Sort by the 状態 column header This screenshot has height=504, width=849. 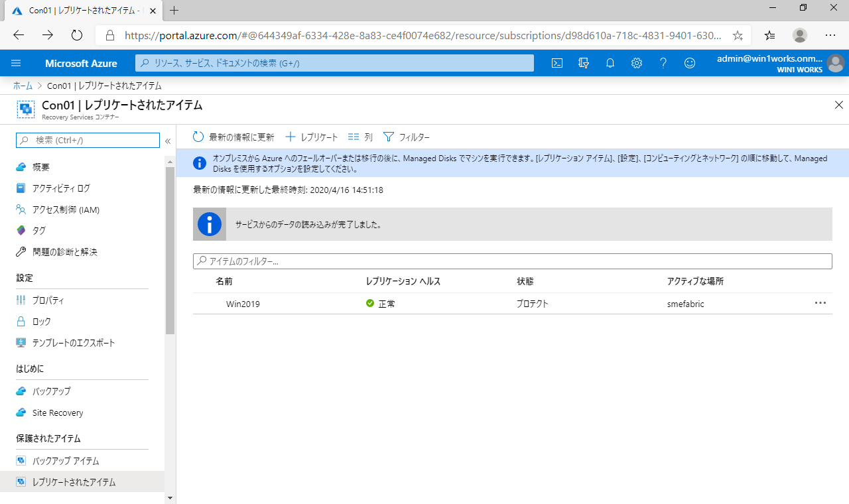point(525,281)
